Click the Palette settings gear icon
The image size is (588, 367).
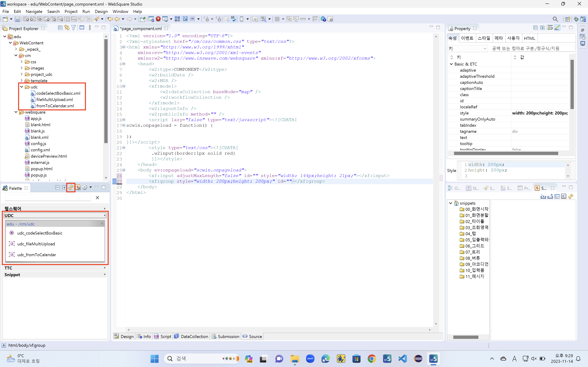85,187
